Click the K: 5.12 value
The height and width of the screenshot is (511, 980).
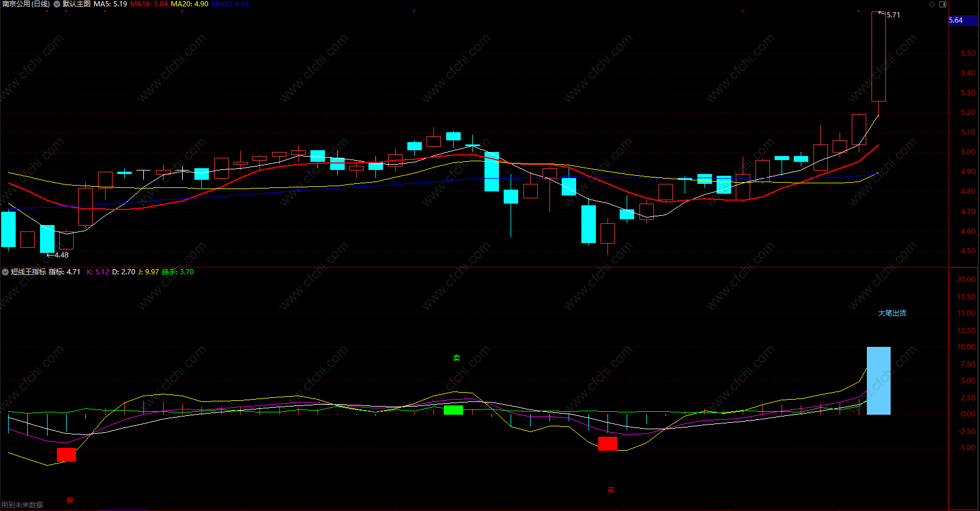click(x=98, y=272)
